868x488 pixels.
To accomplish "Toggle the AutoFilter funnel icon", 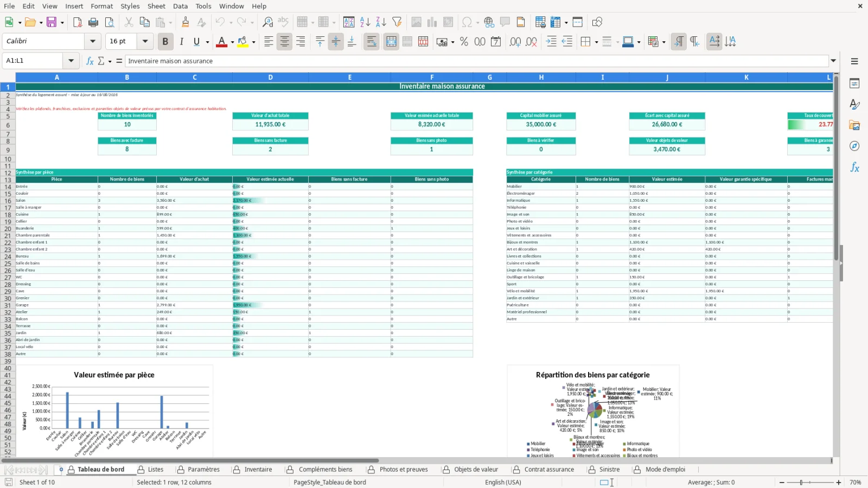I will [x=397, y=22].
